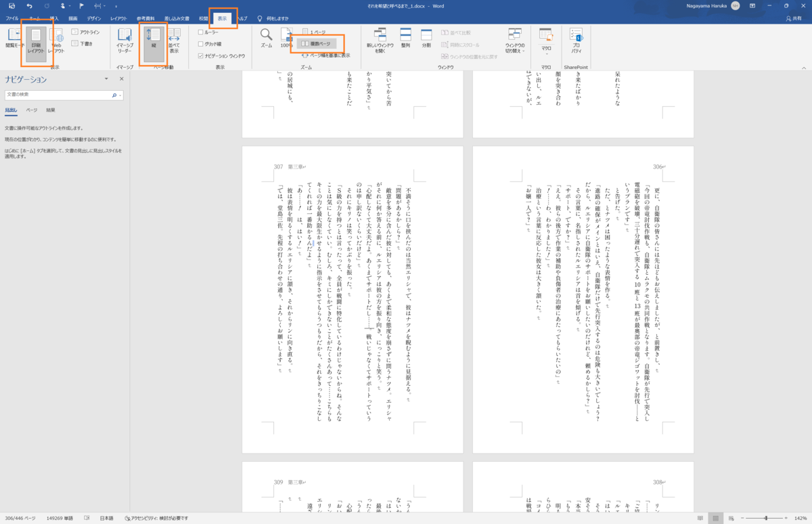Click the flag icon in Quick Access toolbar
812x524 pixels.
point(81,5)
